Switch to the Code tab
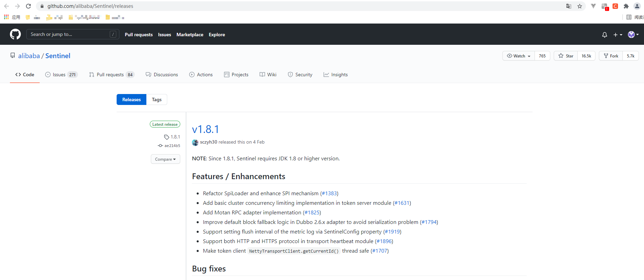Viewport: 644px width, 280px height. coord(25,75)
